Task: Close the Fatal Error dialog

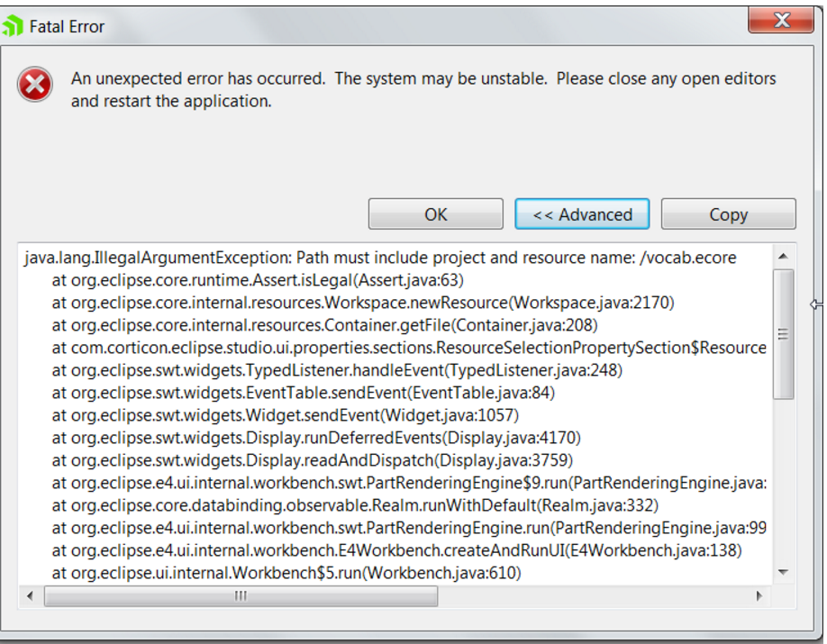Action: (x=781, y=21)
